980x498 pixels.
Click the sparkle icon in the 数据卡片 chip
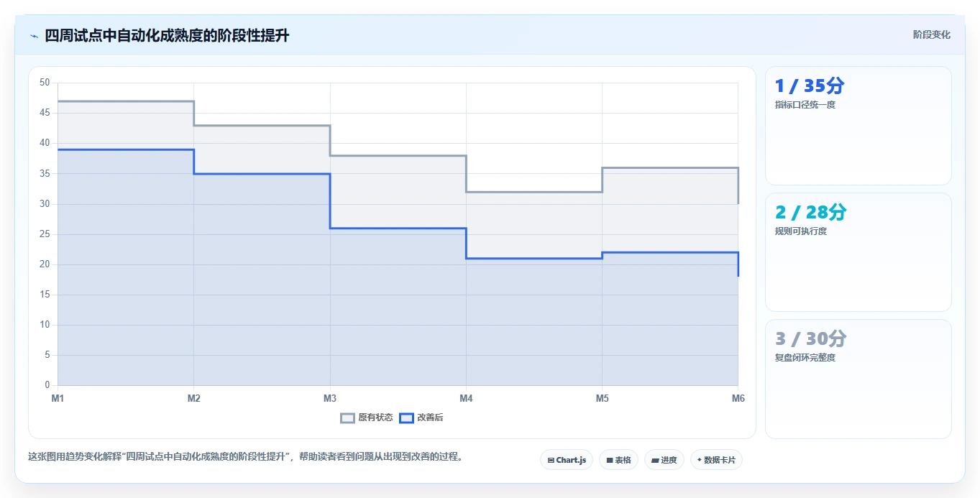tap(700, 460)
